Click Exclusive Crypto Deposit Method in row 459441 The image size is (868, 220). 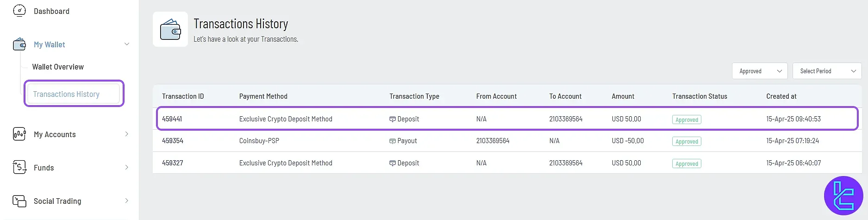pos(286,119)
